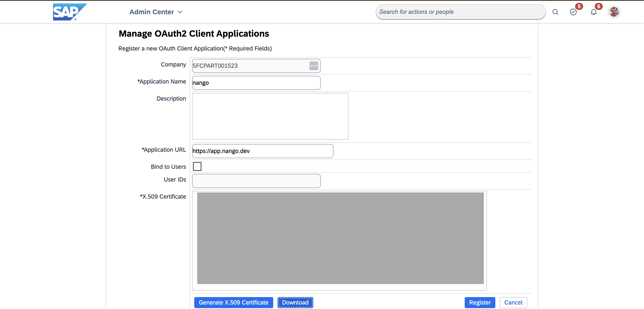Viewport: 644px width, 309px height.
Task: Click into the Description text area
Action: [270, 116]
